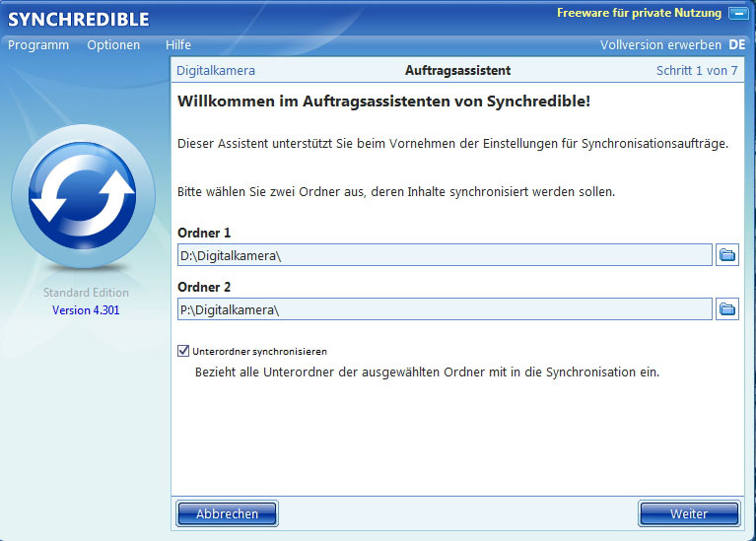Open the Optionen menu
Image resolution: width=756 pixels, height=541 pixels.
[x=113, y=45]
